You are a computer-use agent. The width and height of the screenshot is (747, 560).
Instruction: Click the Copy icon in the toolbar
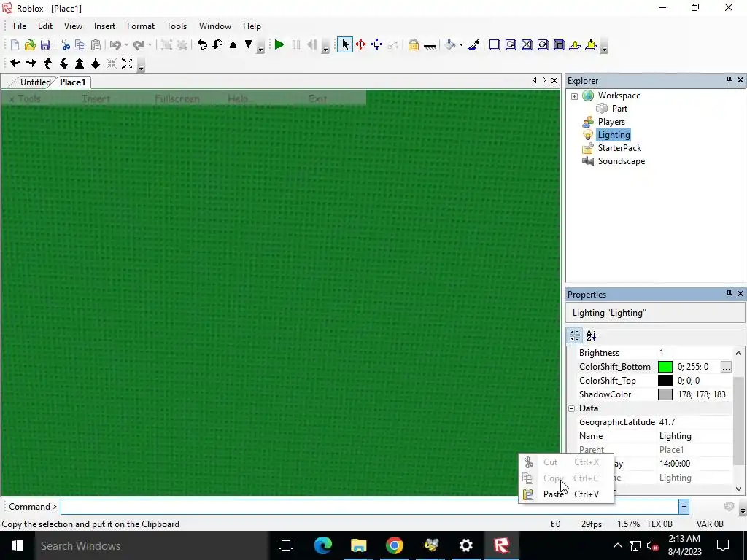[80, 44]
